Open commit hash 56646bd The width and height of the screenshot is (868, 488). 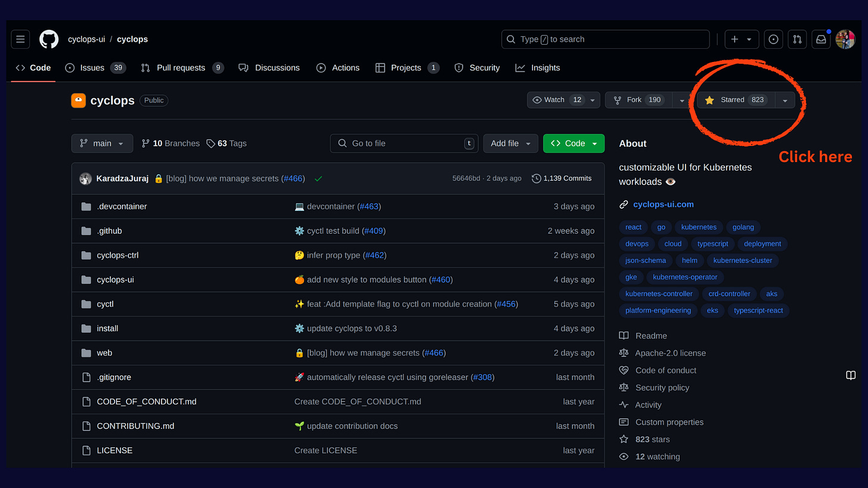point(466,178)
